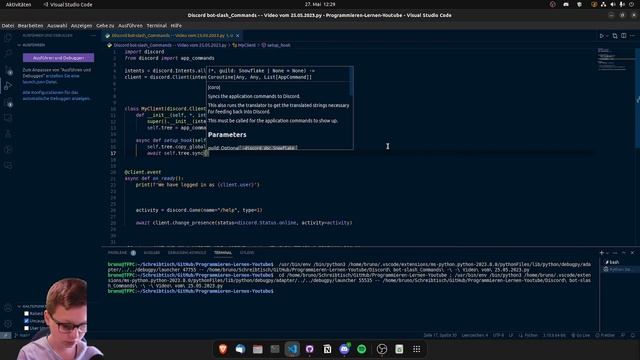This screenshot has height=360, width=640.
Task: Toggle User Uncaught Exceptions breakpoint checkbox
Action: point(27,328)
